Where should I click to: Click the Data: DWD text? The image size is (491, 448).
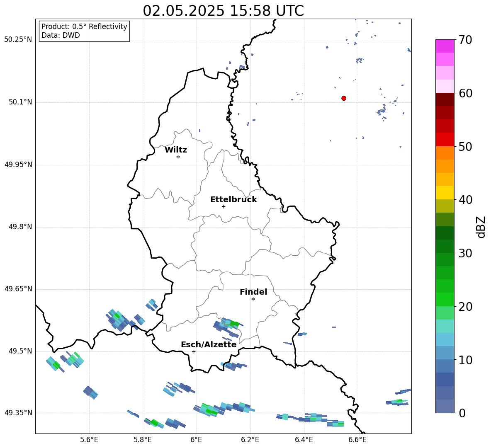point(61,35)
